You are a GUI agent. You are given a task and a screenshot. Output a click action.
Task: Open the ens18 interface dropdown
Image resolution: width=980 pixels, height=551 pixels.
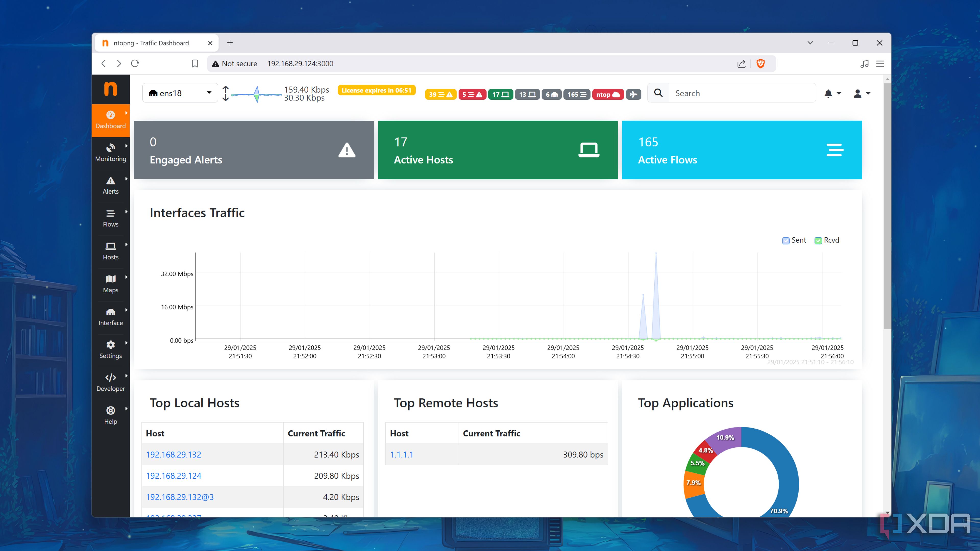click(x=180, y=93)
